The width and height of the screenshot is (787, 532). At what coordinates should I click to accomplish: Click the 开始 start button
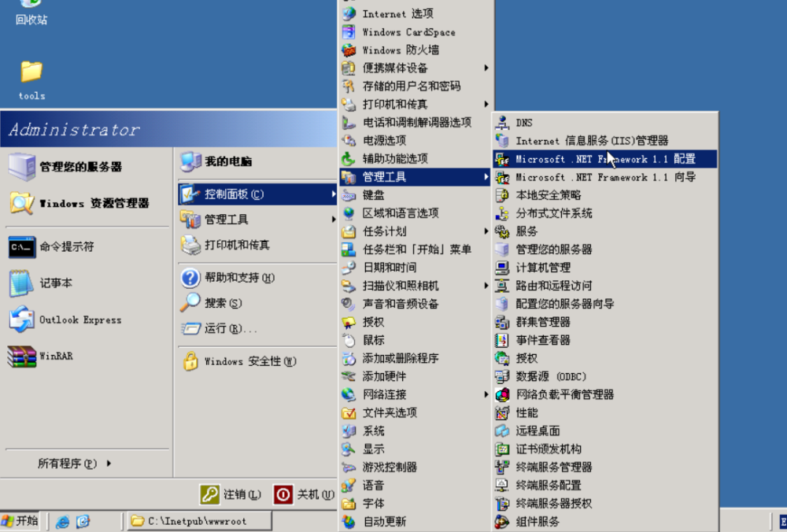(x=20, y=522)
